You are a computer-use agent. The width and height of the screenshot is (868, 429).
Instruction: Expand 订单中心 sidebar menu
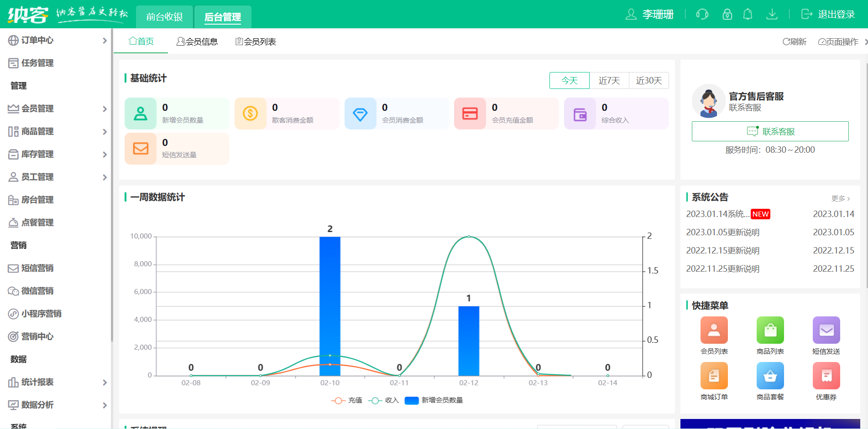click(x=57, y=41)
